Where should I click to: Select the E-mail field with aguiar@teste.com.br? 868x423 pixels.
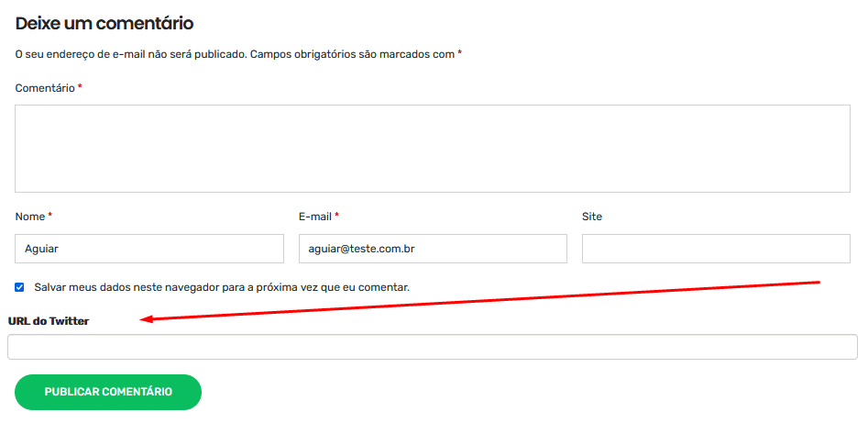pyautogui.click(x=433, y=249)
